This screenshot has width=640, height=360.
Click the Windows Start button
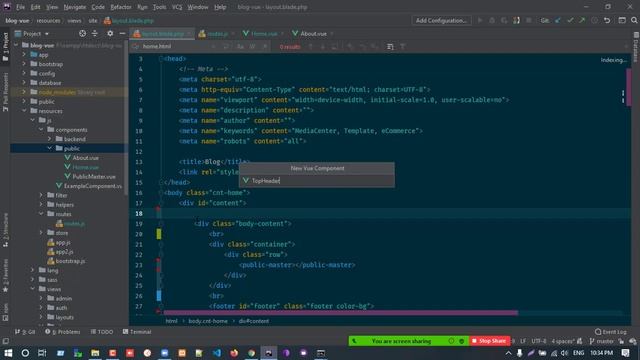(x=8, y=353)
